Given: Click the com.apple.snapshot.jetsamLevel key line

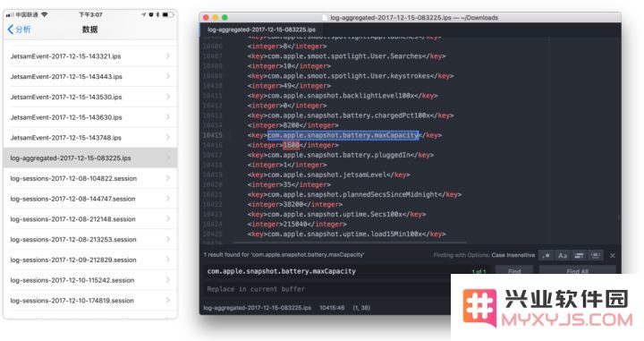Looking at the screenshot, I should (x=328, y=175).
